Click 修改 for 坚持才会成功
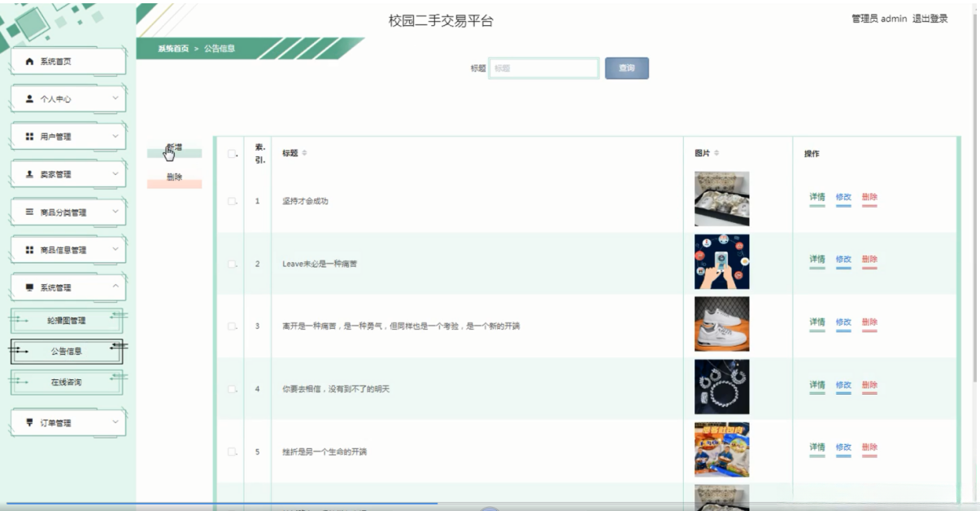The image size is (980, 511). 843,197
